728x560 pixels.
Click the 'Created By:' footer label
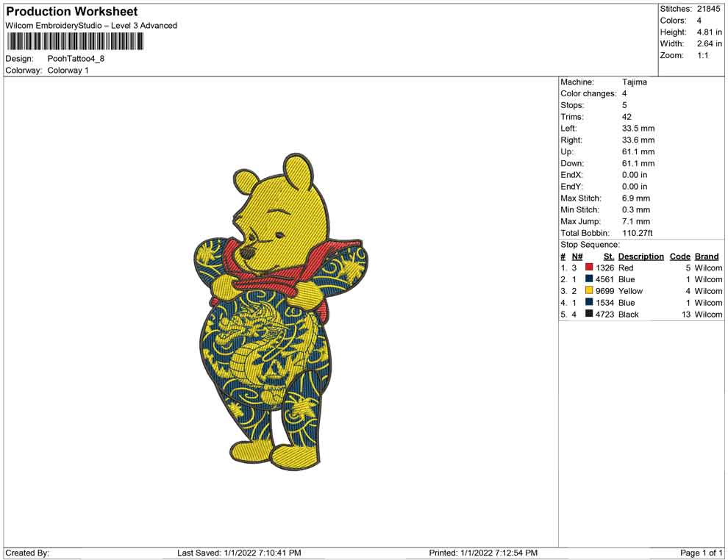(27, 553)
